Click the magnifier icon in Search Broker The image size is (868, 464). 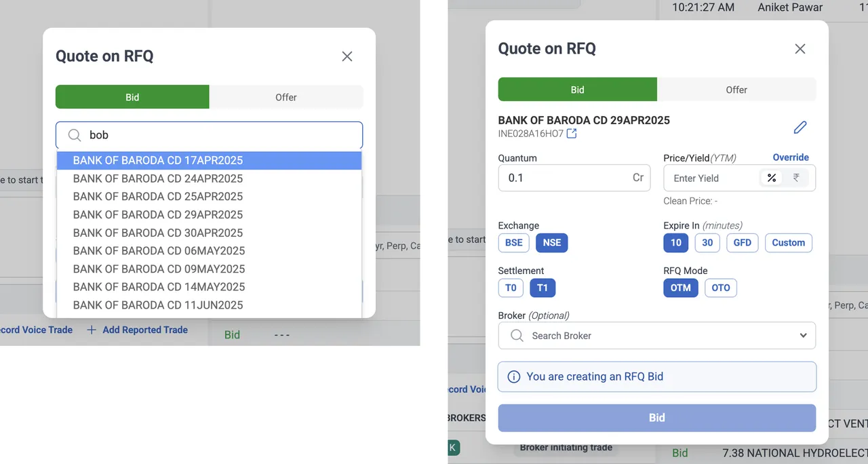(x=517, y=335)
